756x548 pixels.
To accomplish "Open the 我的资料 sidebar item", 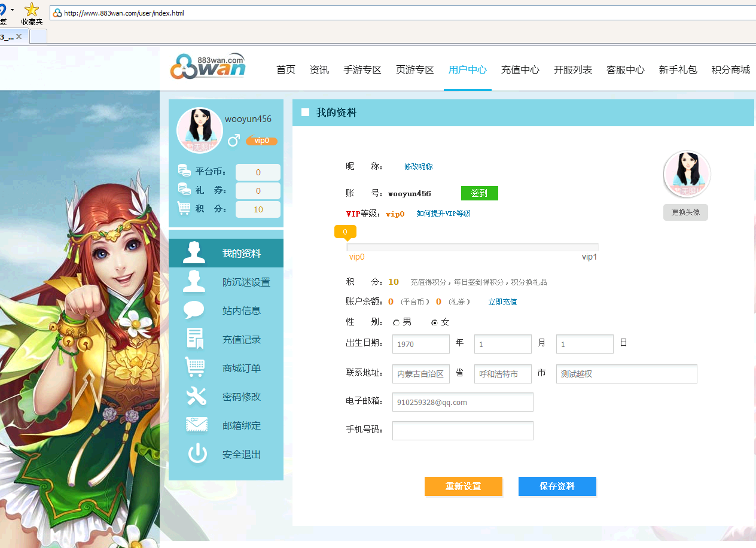I will click(226, 253).
